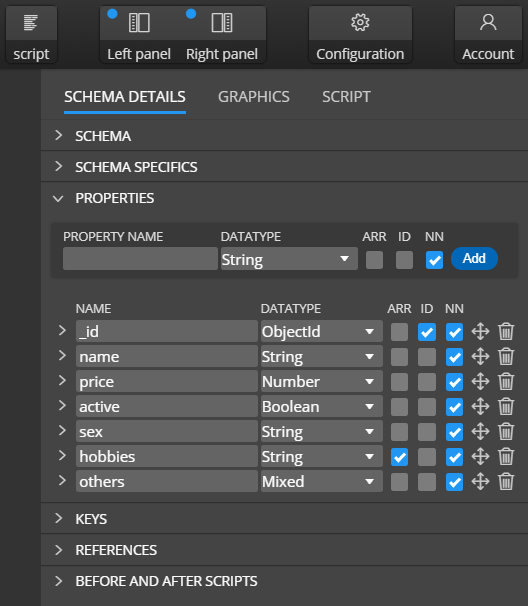
Task: Click the PROPERTY NAME input field
Action: [140, 259]
